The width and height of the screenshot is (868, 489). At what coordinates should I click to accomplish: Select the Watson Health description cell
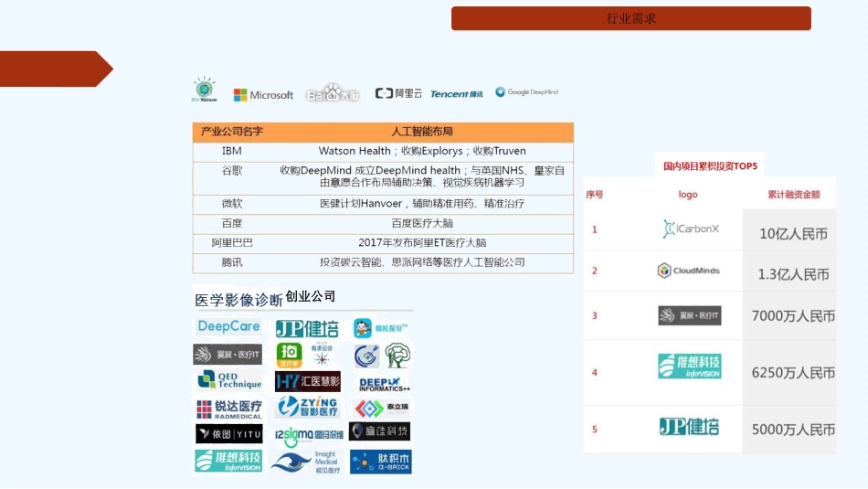click(x=422, y=151)
